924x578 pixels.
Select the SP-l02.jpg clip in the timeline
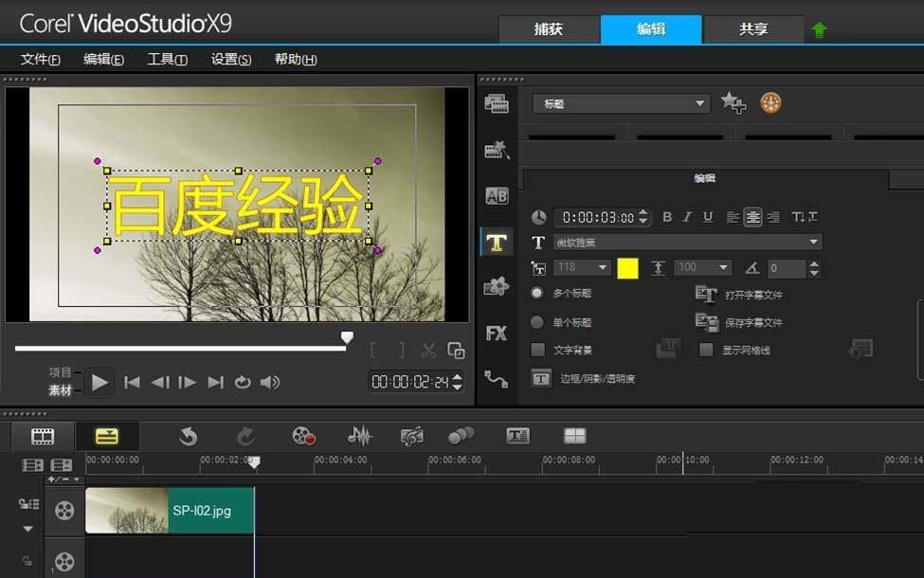coord(171,510)
